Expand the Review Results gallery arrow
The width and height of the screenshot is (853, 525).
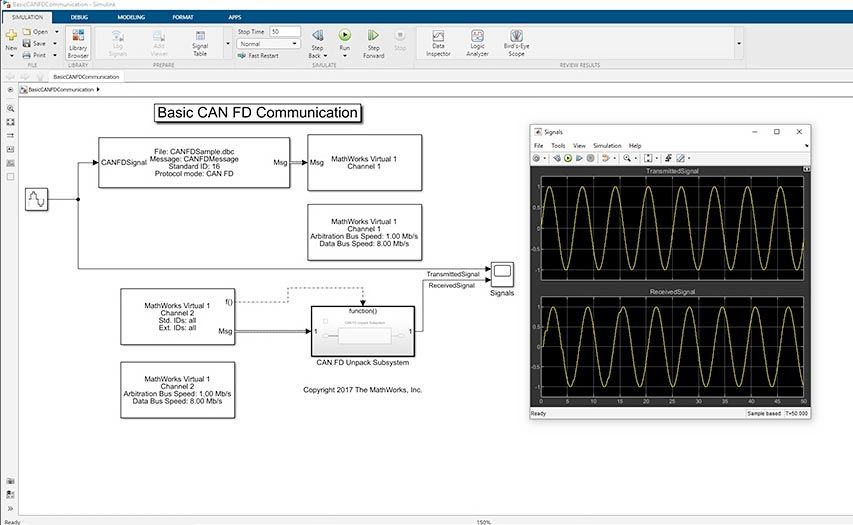click(739, 43)
